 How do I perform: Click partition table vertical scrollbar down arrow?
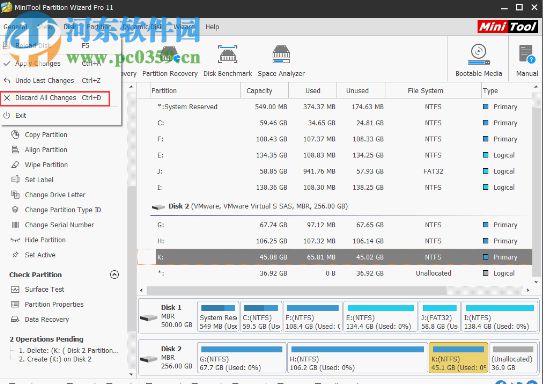(536, 282)
